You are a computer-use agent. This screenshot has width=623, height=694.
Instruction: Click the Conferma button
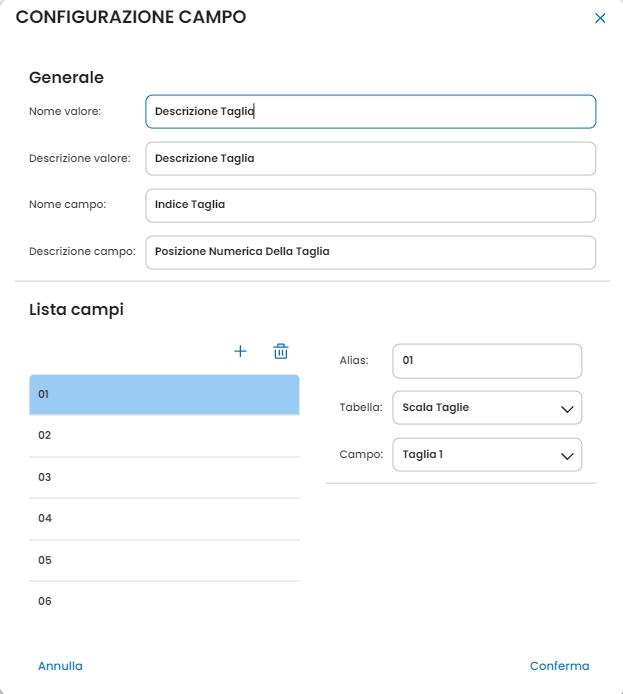click(559, 666)
